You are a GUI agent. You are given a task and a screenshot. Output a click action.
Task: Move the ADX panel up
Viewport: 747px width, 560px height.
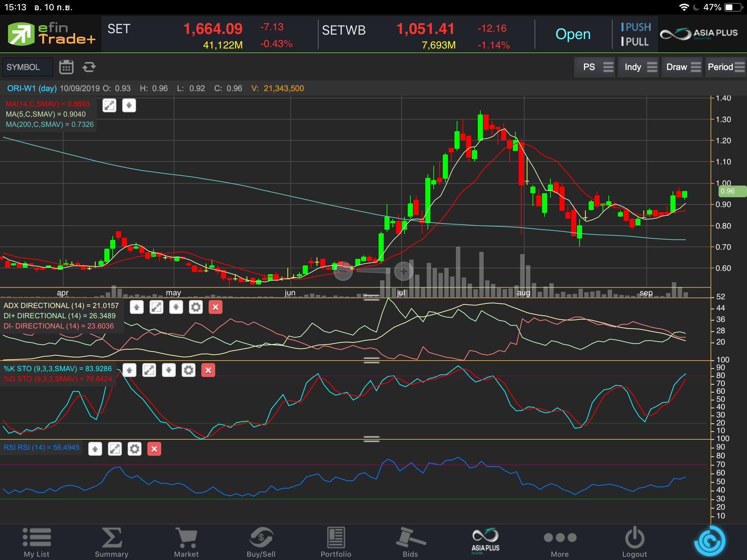tap(137, 307)
